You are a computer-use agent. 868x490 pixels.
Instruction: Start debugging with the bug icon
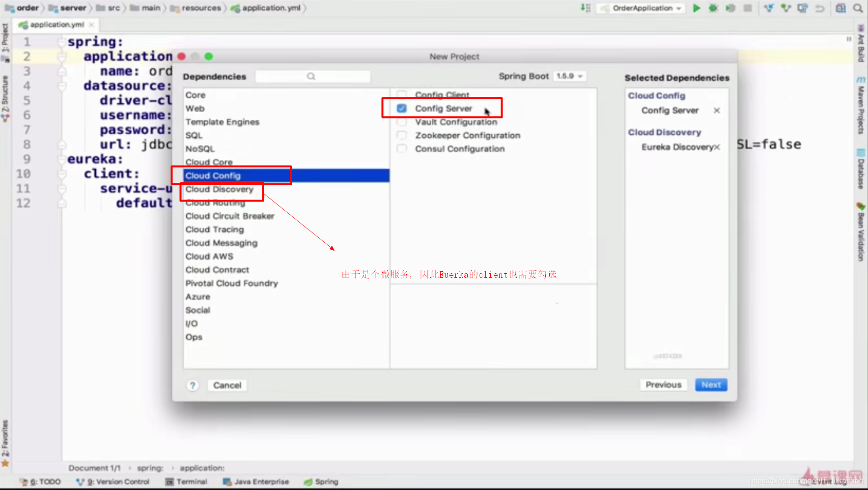(713, 8)
